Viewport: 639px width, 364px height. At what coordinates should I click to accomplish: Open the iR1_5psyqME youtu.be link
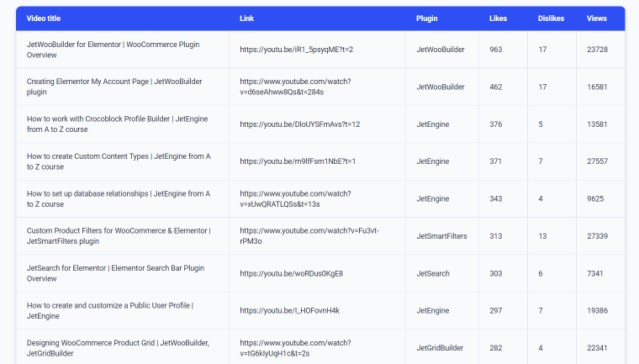pos(296,50)
